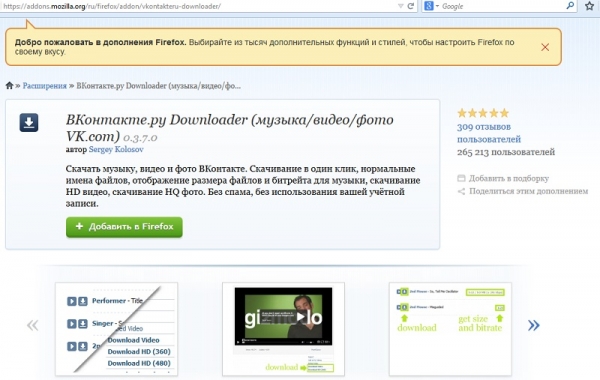Open the video player screenshot thumbnail
Image resolution: width=600 pixels, height=380 pixels.
[x=283, y=329]
